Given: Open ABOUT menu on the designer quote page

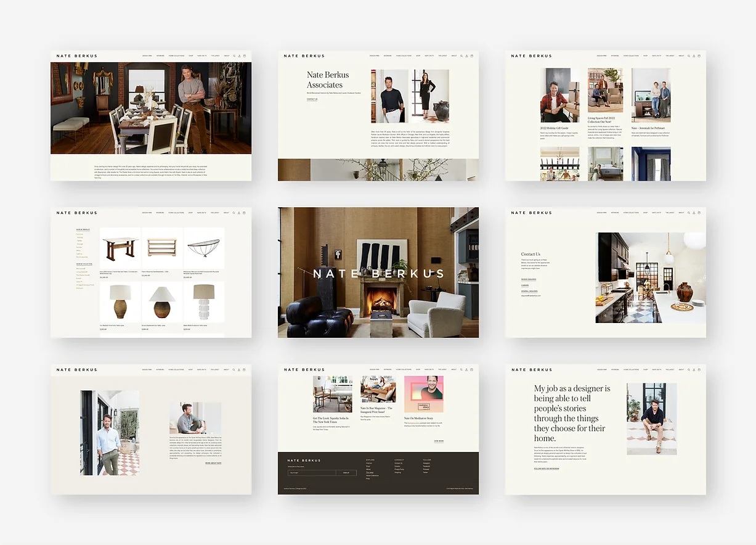Looking at the screenshot, I should (x=681, y=370).
